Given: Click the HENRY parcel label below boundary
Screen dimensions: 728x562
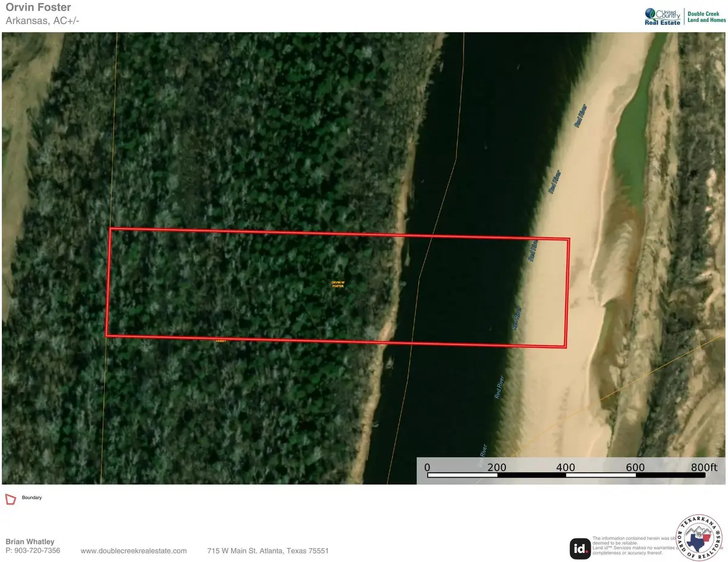Looking at the screenshot, I should point(220,341).
